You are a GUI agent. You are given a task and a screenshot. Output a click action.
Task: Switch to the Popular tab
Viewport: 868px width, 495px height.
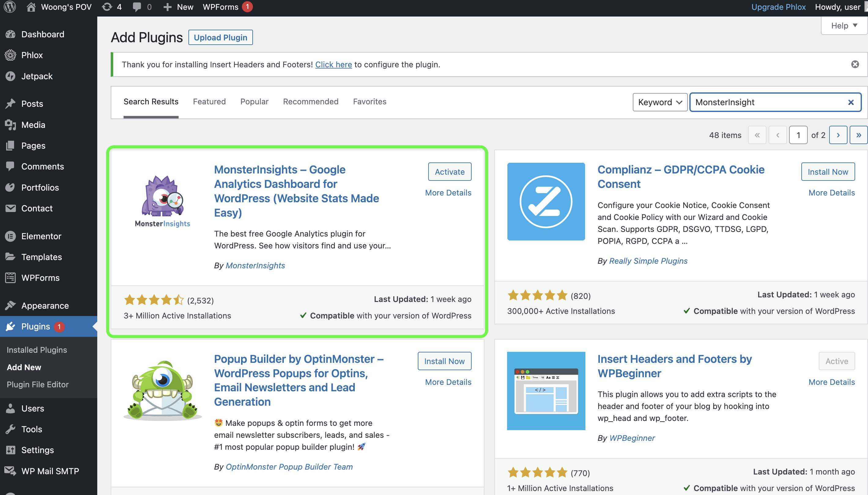[x=254, y=101]
